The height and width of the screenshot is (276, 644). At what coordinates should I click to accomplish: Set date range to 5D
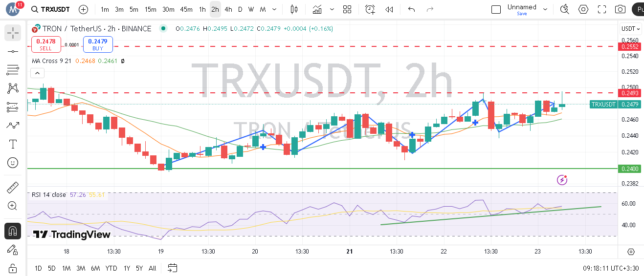[52, 268]
